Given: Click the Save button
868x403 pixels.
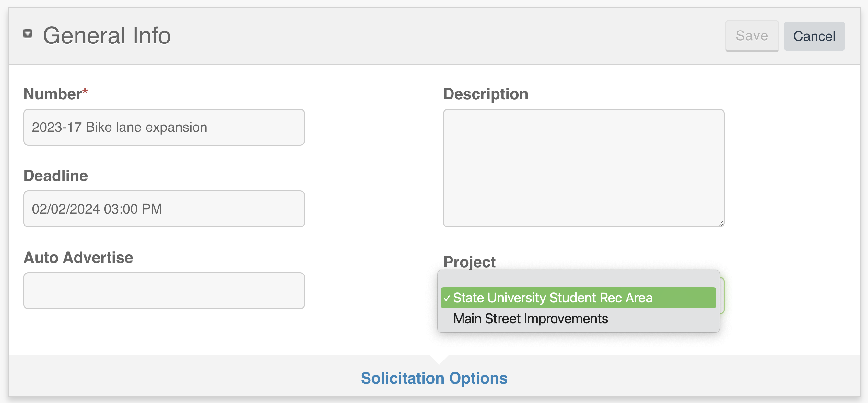Looking at the screenshot, I should tap(751, 36).
